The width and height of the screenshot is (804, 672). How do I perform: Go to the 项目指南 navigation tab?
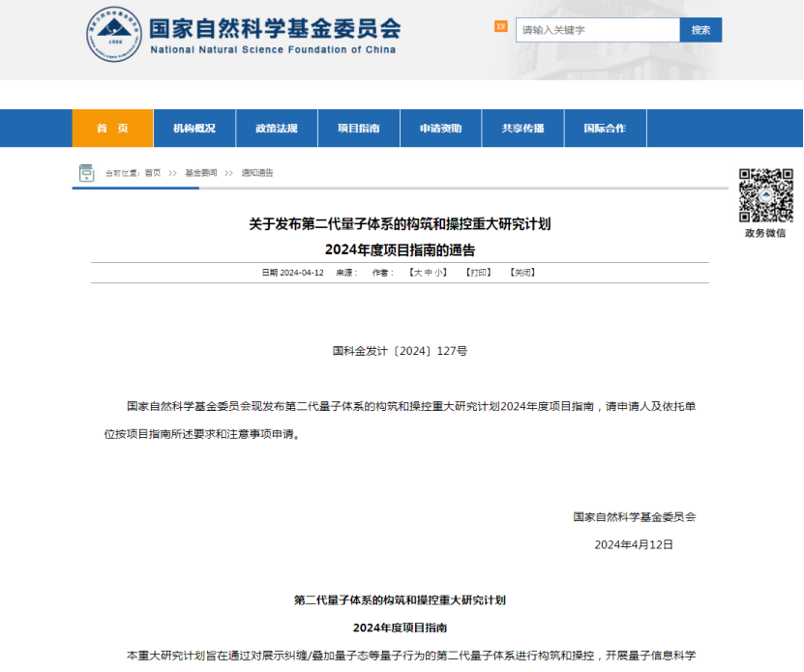(x=359, y=129)
